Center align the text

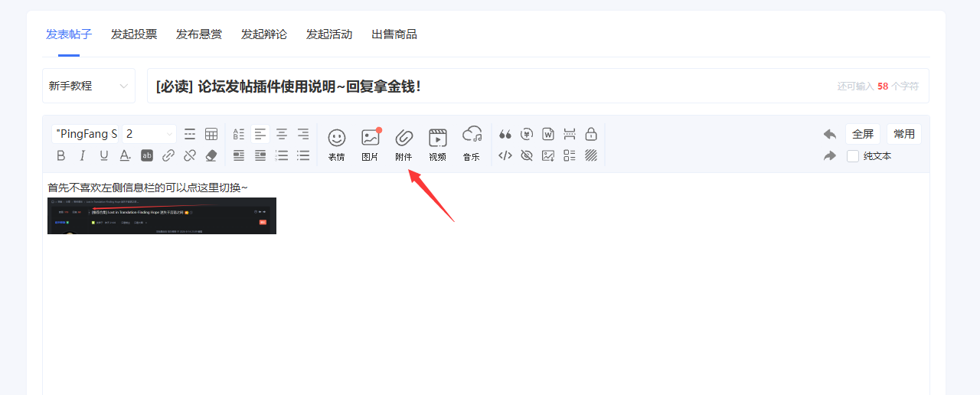pos(282,134)
